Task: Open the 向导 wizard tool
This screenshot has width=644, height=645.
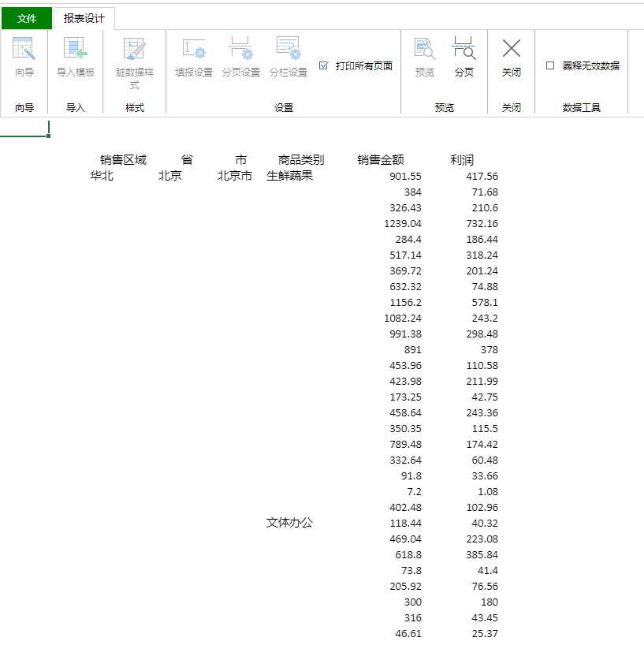Action: (24, 58)
